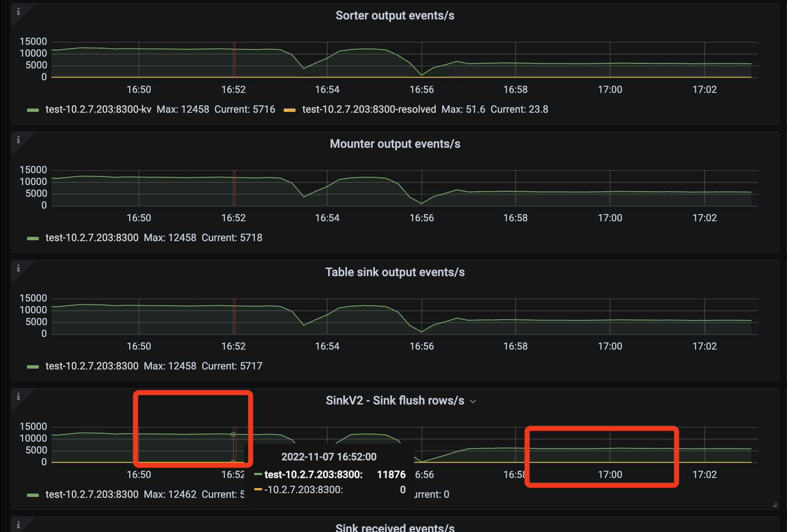Click the 16:54 axis label in Sorter chart
The height and width of the screenshot is (532, 787).
(327, 90)
